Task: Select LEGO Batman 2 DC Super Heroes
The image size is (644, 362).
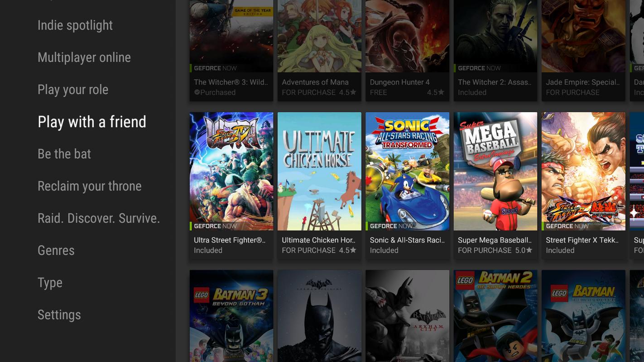Action: [x=495, y=316]
